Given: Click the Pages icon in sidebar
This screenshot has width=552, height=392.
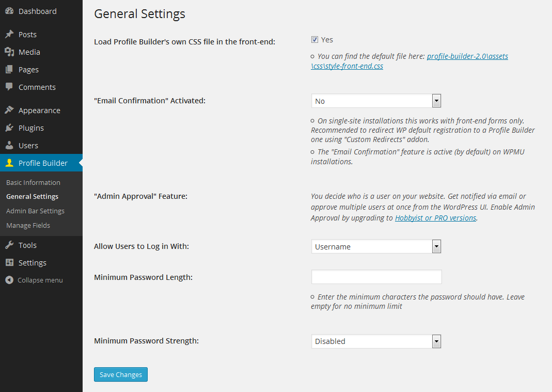Looking at the screenshot, I should (x=9, y=69).
